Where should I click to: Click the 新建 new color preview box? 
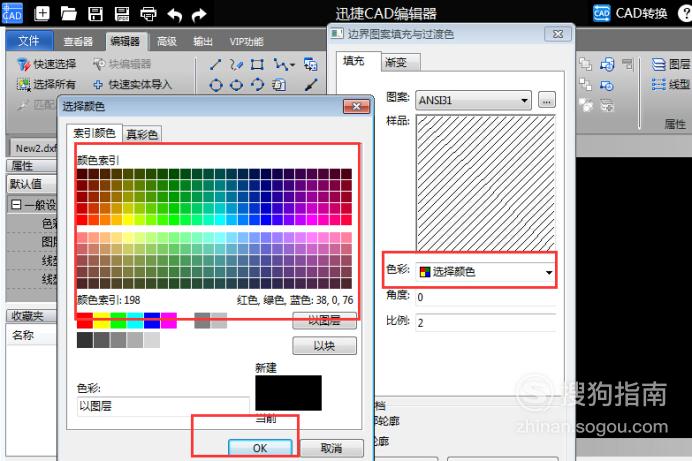(x=288, y=393)
